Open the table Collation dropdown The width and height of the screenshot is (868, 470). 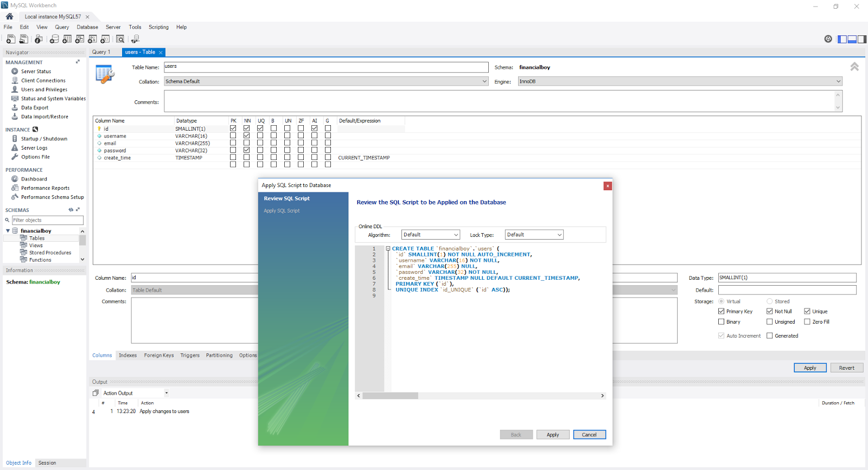point(326,81)
